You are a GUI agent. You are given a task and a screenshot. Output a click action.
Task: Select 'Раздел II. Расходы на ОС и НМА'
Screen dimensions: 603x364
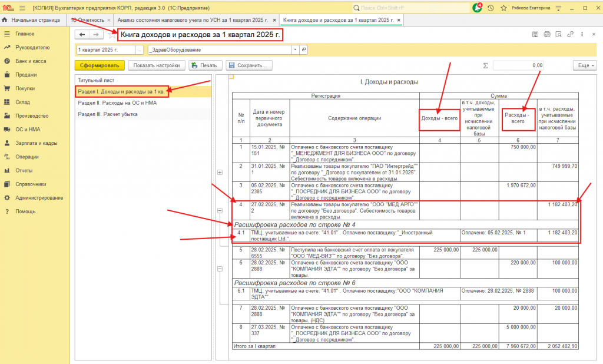click(116, 103)
